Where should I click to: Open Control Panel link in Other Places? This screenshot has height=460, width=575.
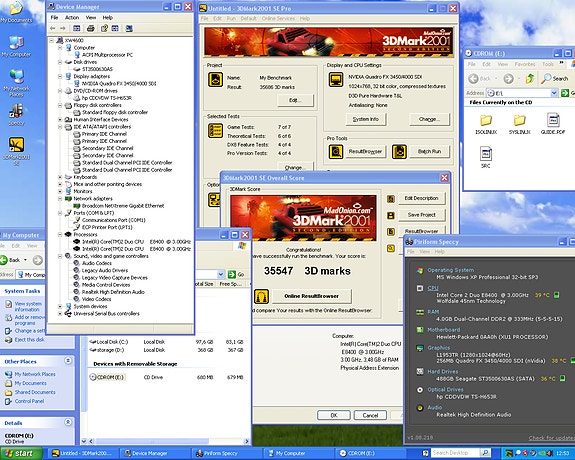click(x=29, y=401)
